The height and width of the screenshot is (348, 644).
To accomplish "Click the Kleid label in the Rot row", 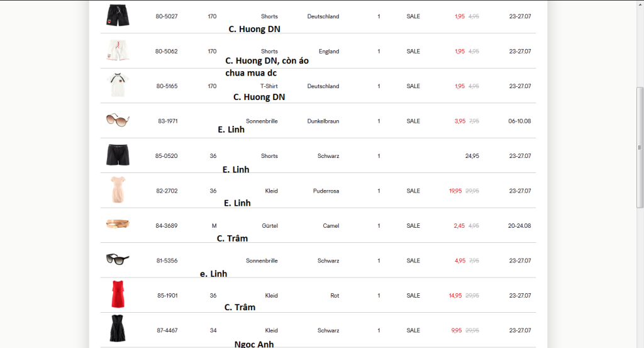I will point(271,295).
